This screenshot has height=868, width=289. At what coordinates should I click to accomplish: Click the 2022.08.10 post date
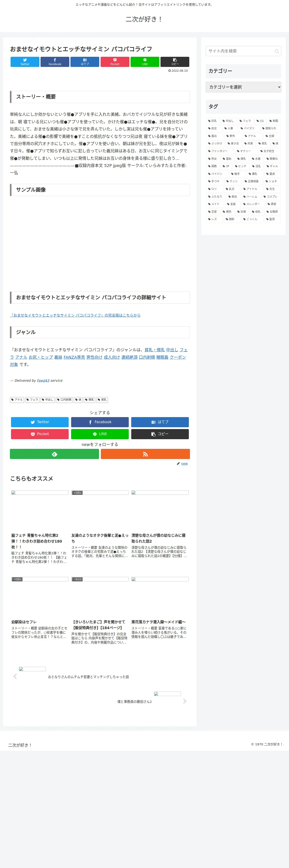pos(178,71)
